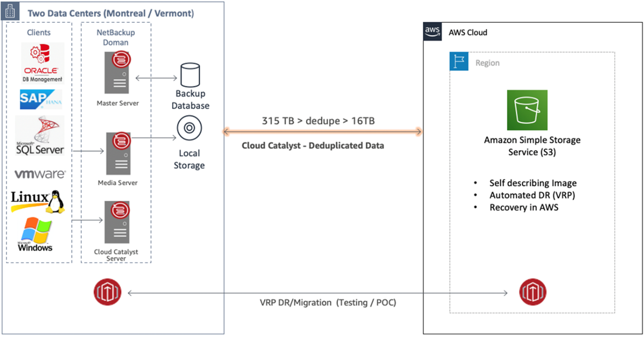Click "Amazon Simple Storage Service (S3)" text

[532, 146]
